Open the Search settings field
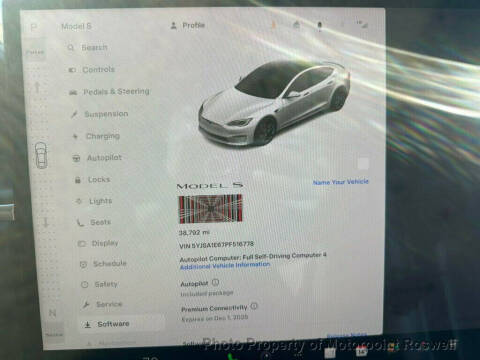The image size is (480, 360). click(88, 48)
